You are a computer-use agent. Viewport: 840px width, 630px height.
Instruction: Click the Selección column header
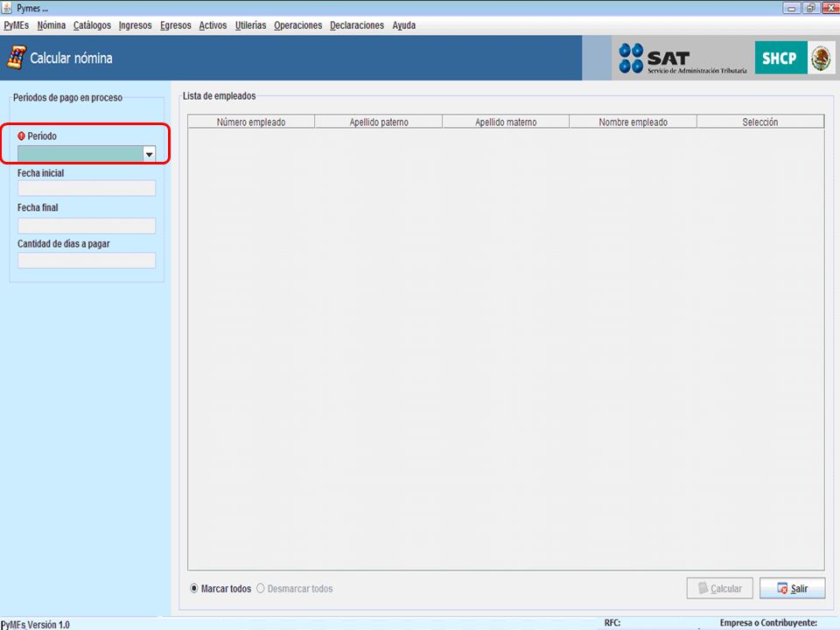(760, 122)
